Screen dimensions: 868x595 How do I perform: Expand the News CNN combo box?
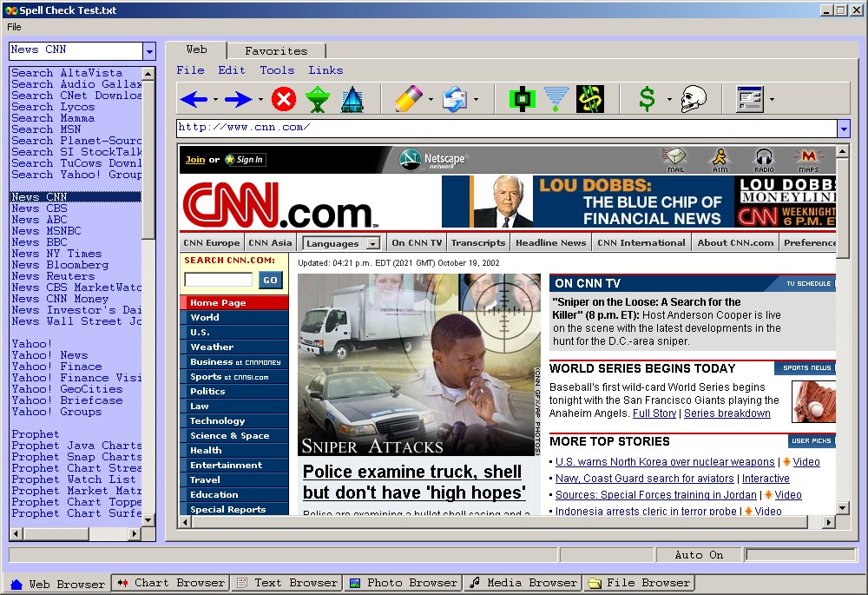(x=149, y=51)
